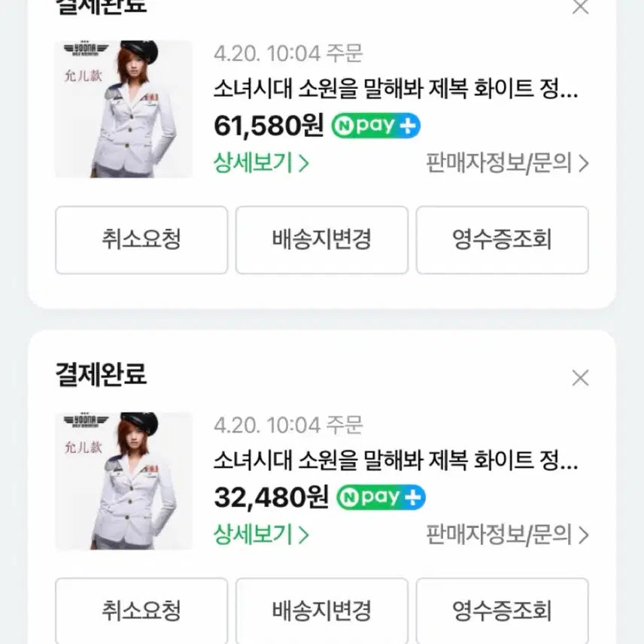This screenshot has height=644, width=644.
Task: Click Npay plus badge beside 32,480원
Action: [381, 497]
